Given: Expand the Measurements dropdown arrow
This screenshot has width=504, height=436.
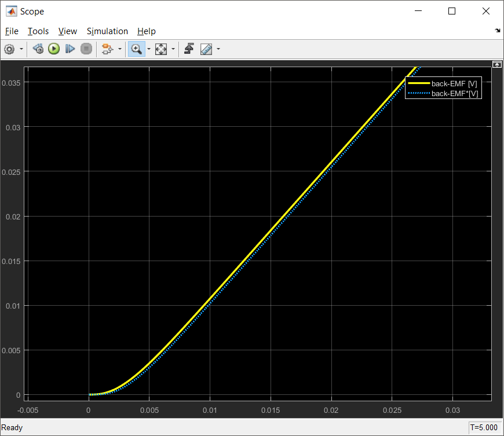Looking at the screenshot, I should click(218, 49).
